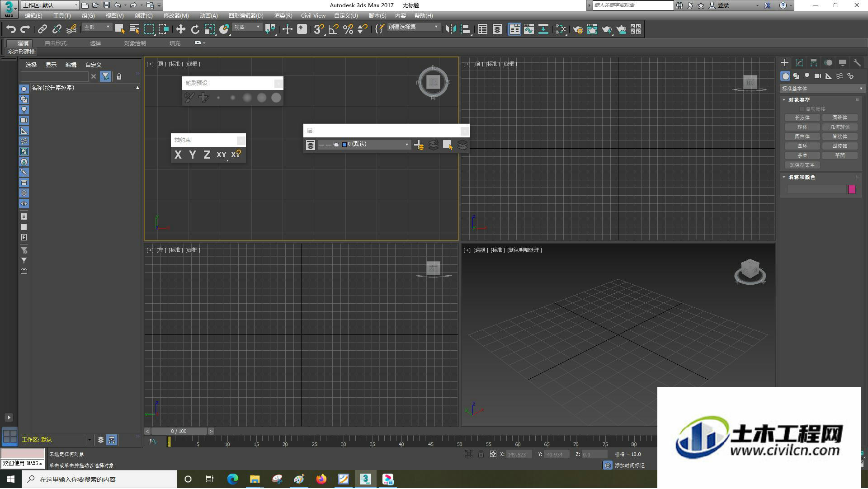
Task: Restrict to Y axis in Axis Constraints
Action: pyautogui.click(x=193, y=155)
